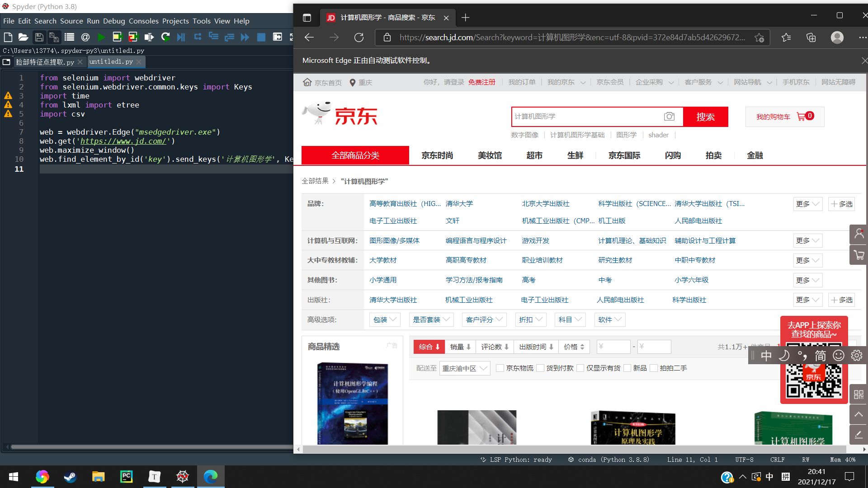Viewport: 868px width, 488px height.
Task: Check the 京东物流 checkbox
Action: [x=500, y=368]
